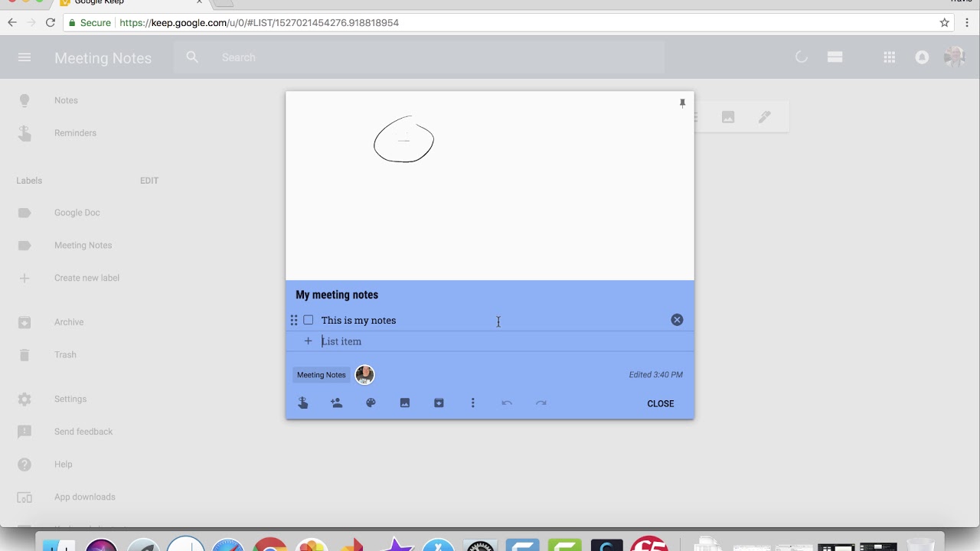Open Reminders in the sidebar

point(75,133)
